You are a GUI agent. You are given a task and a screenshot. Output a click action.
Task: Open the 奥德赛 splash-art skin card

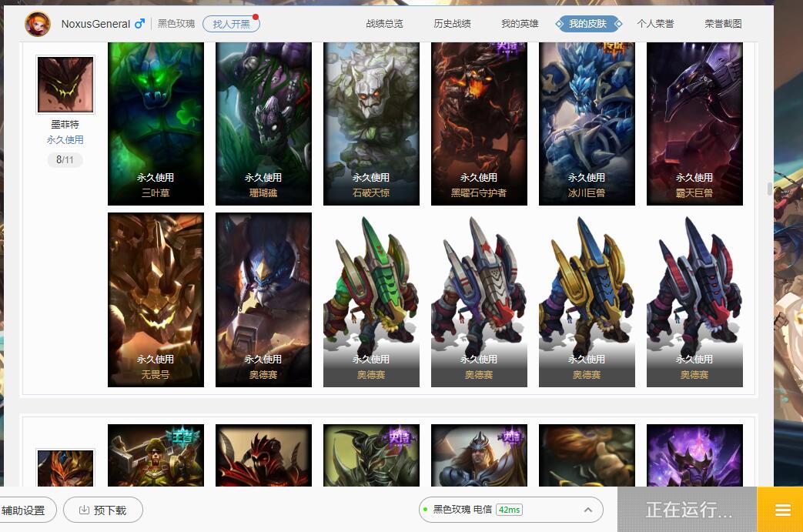263,299
